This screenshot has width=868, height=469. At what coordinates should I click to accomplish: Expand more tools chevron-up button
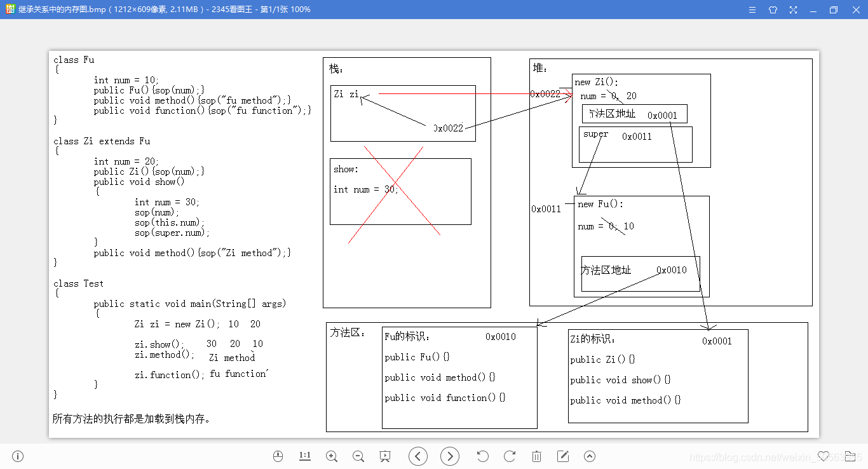tap(590, 456)
